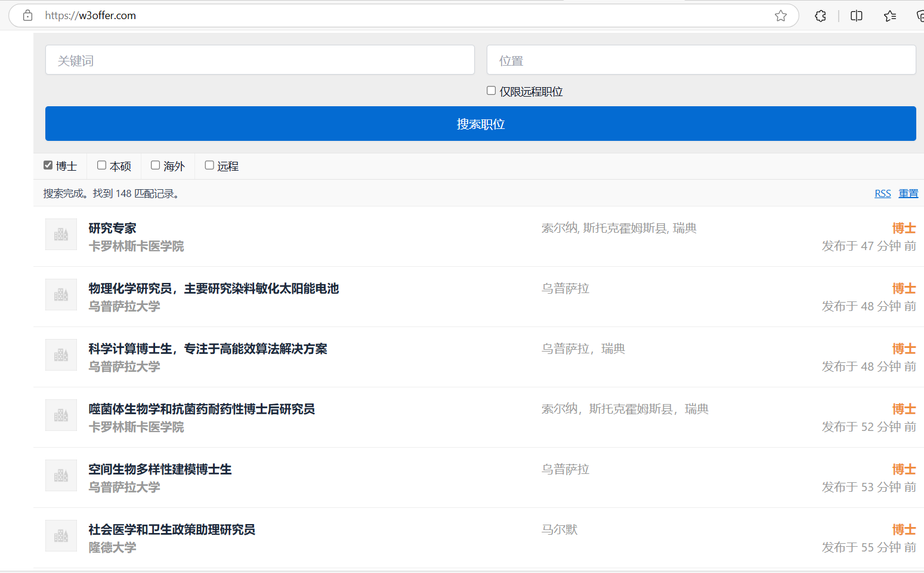Click the site info lock icon
This screenshot has height=573, width=924.
coord(28,16)
